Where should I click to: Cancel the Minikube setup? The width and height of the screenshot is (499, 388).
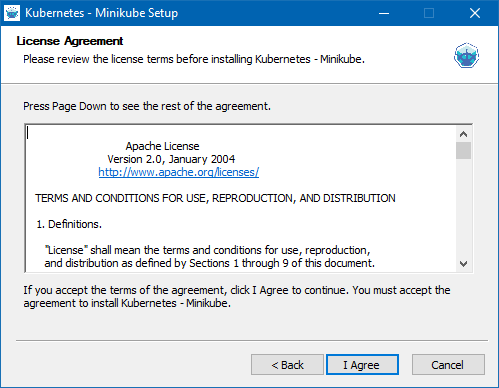point(448,365)
